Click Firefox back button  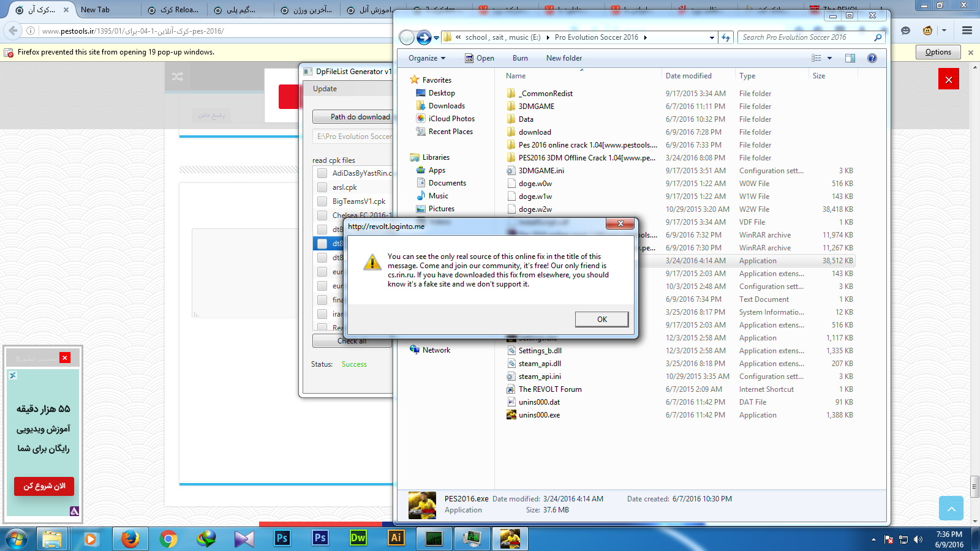tap(13, 31)
